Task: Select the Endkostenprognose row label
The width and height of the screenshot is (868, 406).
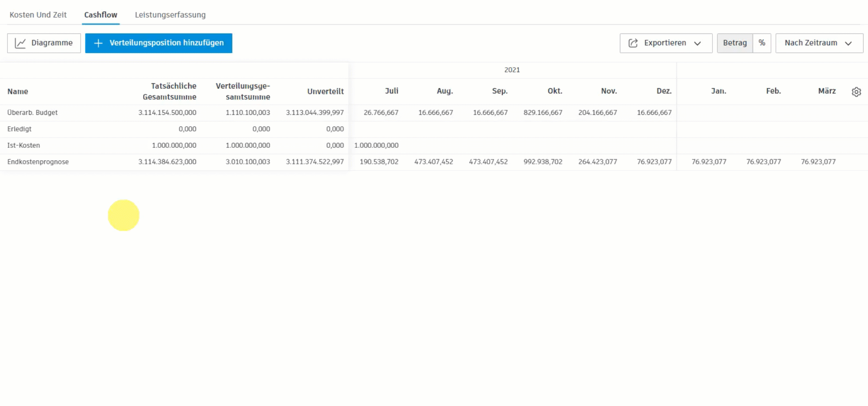Action: [x=37, y=162]
